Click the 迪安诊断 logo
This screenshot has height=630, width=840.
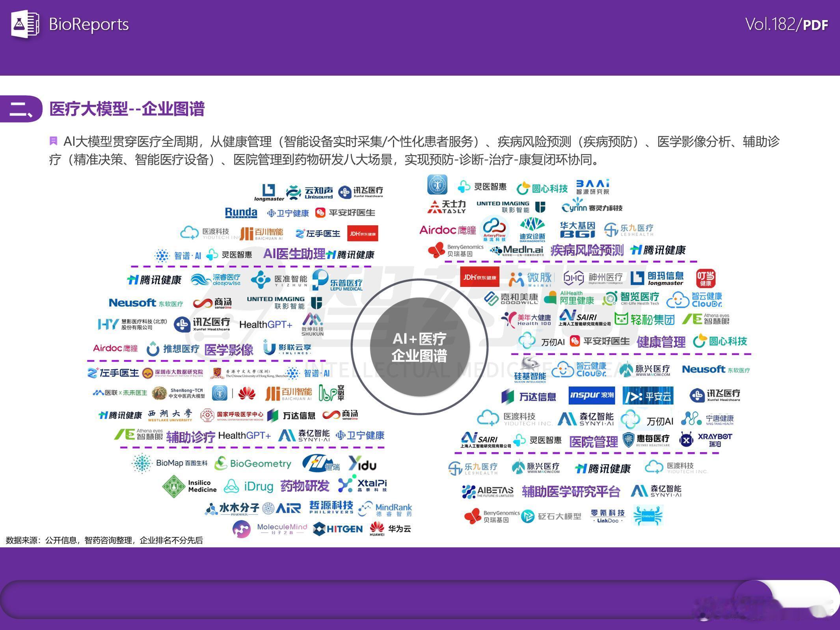(x=532, y=229)
